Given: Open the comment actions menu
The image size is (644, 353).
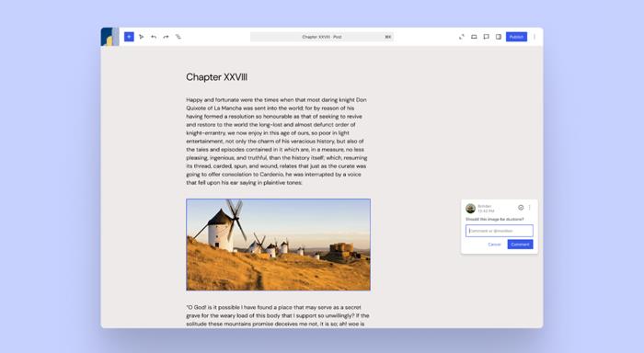Looking at the screenshot, I should pyautogui.click(x=529, y=207).
